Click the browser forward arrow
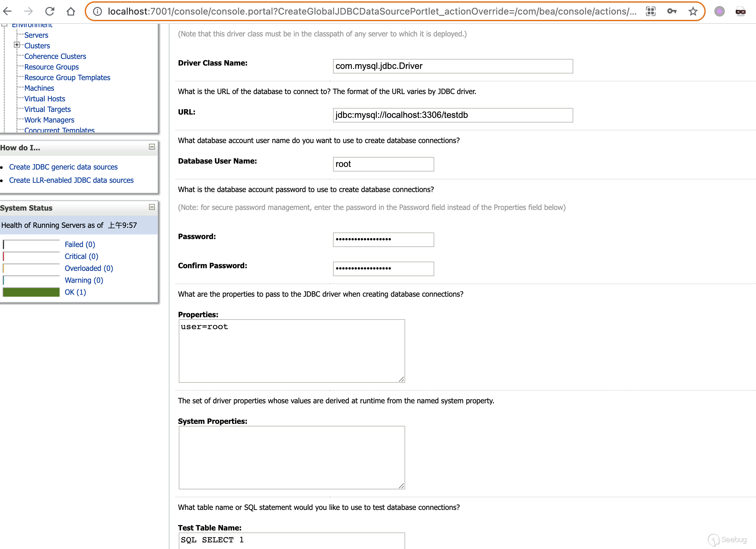This screenshot has height=549, width=756. 28,11
